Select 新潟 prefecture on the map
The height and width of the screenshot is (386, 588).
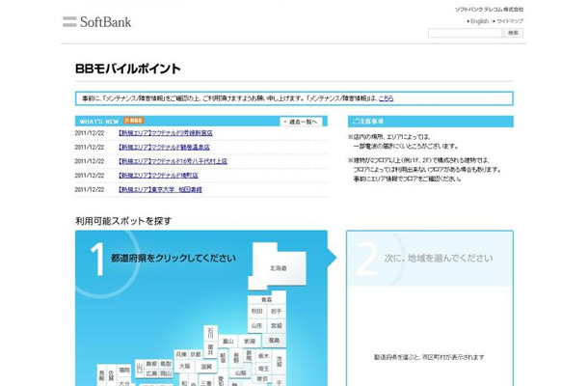250,342
